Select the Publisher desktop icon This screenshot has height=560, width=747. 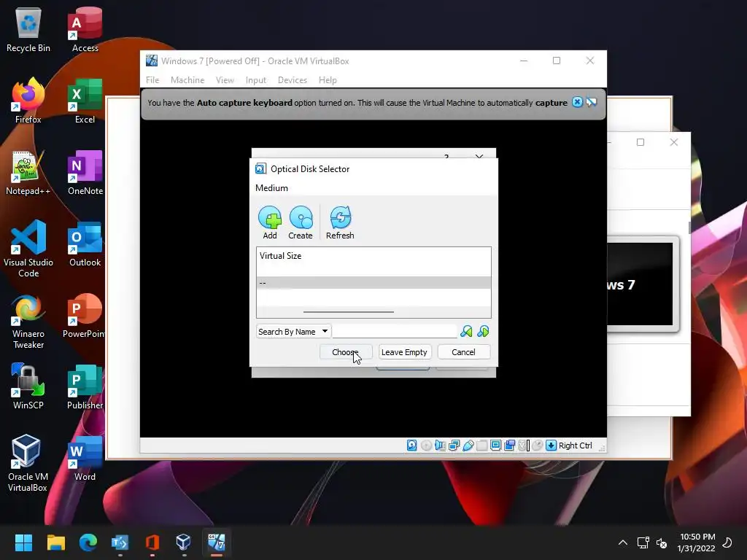(85, 386)
